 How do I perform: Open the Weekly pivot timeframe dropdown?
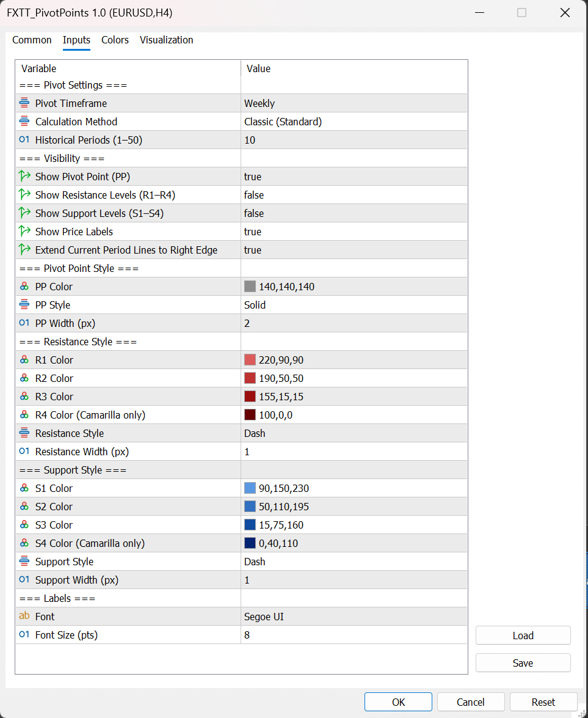pos(354,103)
